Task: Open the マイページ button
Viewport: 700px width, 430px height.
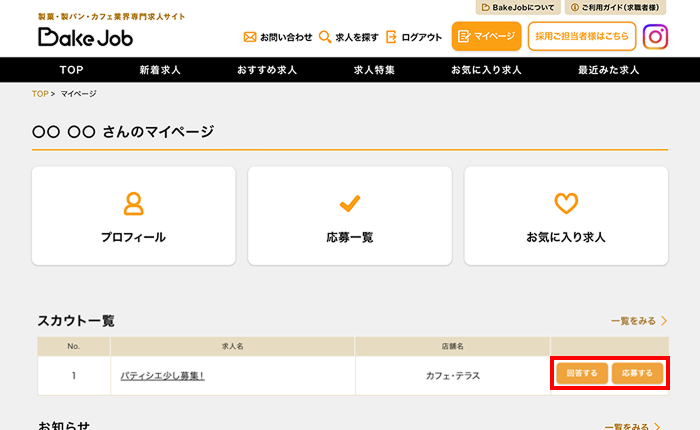Action: (x=486, y=37)
